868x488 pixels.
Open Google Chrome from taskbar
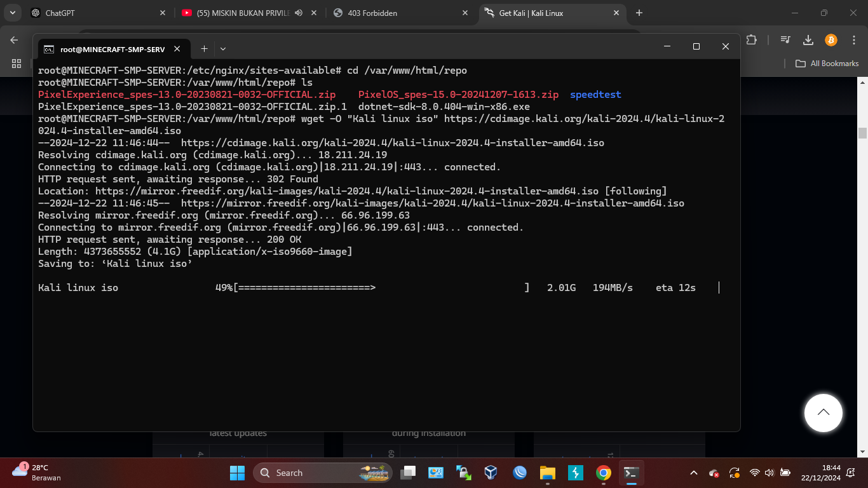(604, 473)
